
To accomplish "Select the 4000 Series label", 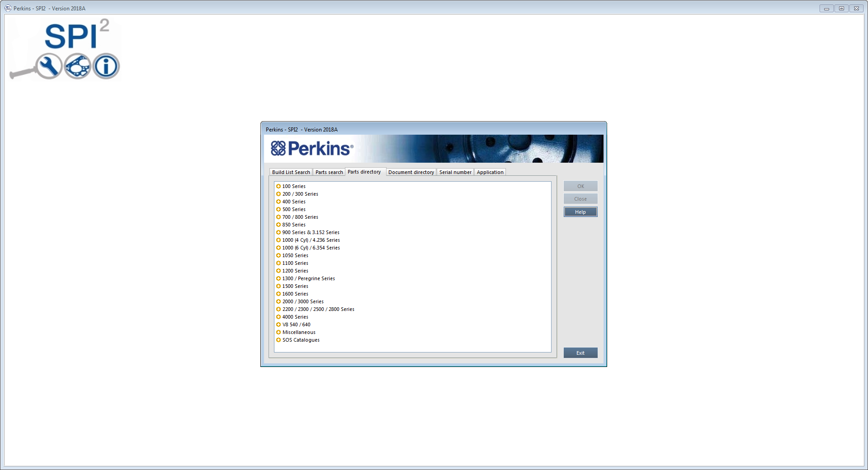I will point(295,317).
